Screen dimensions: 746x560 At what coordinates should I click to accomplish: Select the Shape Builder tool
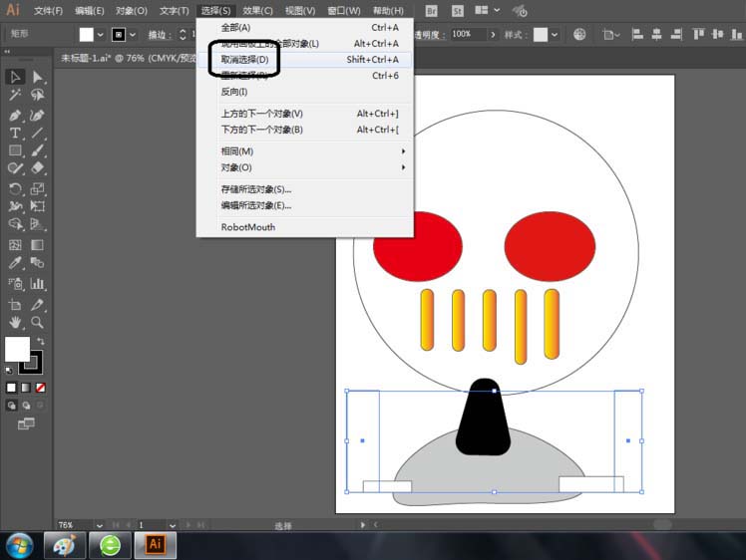[x=15, y=224]
